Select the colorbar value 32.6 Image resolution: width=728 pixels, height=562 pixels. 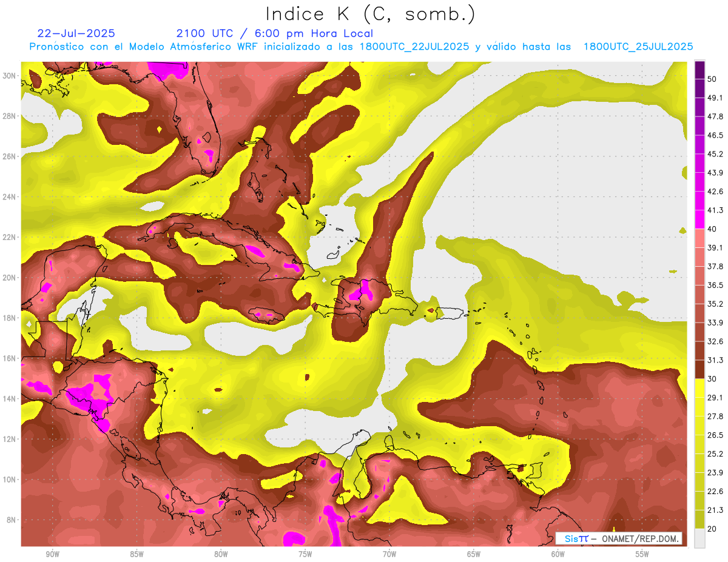point(715,341)
